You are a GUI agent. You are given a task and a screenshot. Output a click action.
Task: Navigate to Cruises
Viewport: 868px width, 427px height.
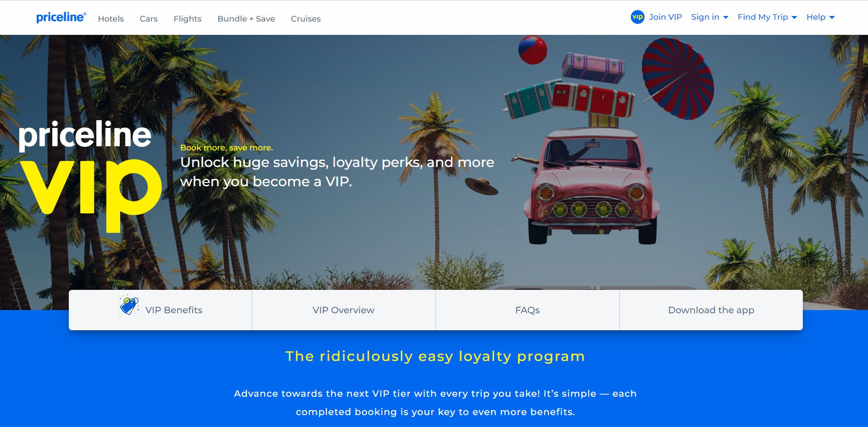point(306,19)
